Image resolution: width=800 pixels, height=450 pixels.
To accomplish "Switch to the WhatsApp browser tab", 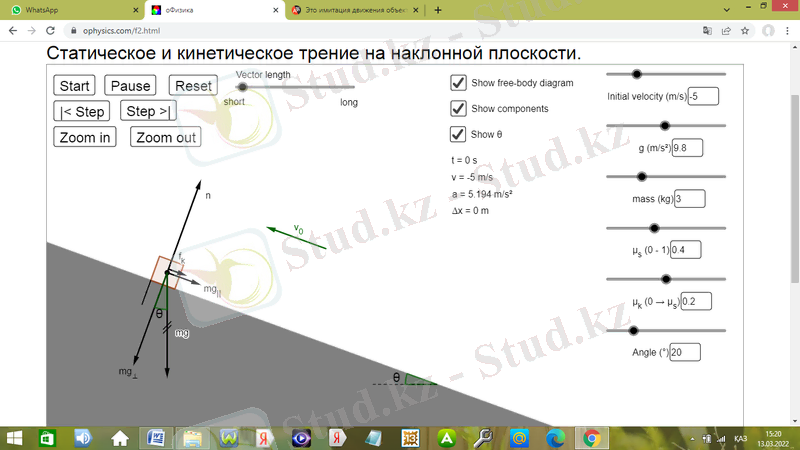I will coord(71,10).
